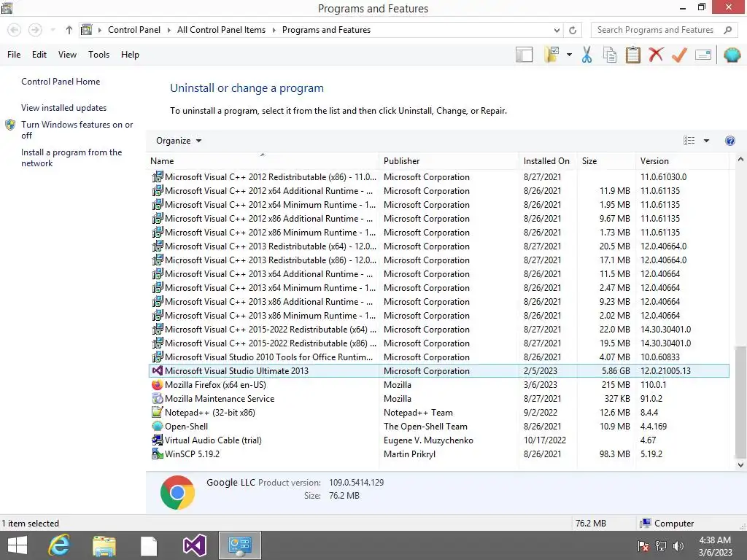Image resolution: width=747 pixels, height=560 pixels.
Task: Expand the chevron after All Control Panel Items
Action: (274, 30)
